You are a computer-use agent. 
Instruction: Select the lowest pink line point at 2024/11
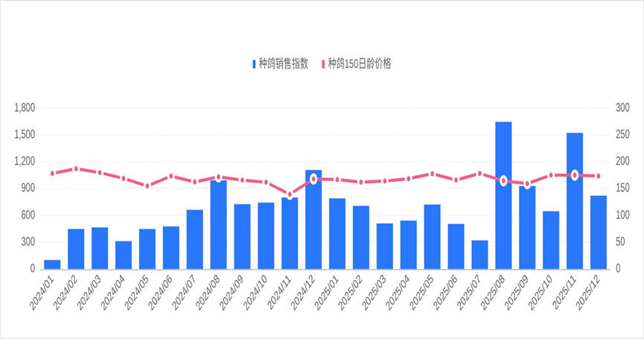coord(290,194)
